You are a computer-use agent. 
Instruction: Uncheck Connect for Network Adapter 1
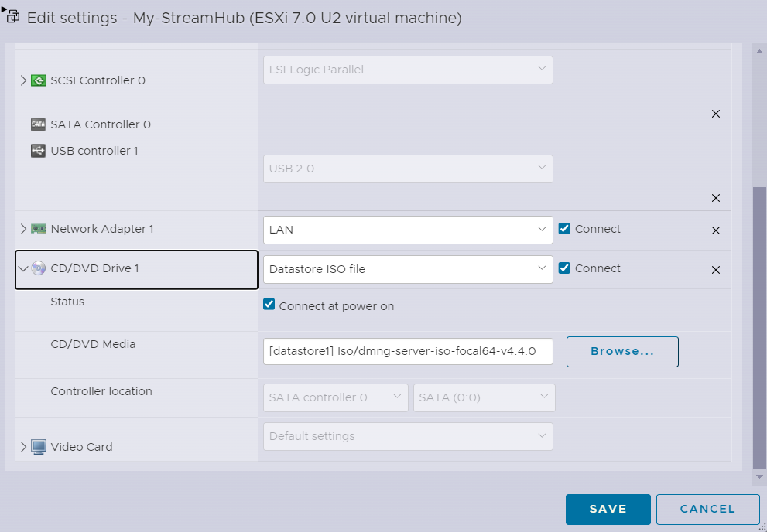click(564, 229)
